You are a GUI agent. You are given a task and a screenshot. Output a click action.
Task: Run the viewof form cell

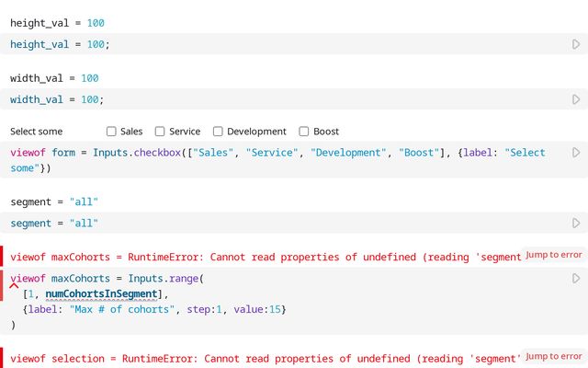tap(576, 153)
